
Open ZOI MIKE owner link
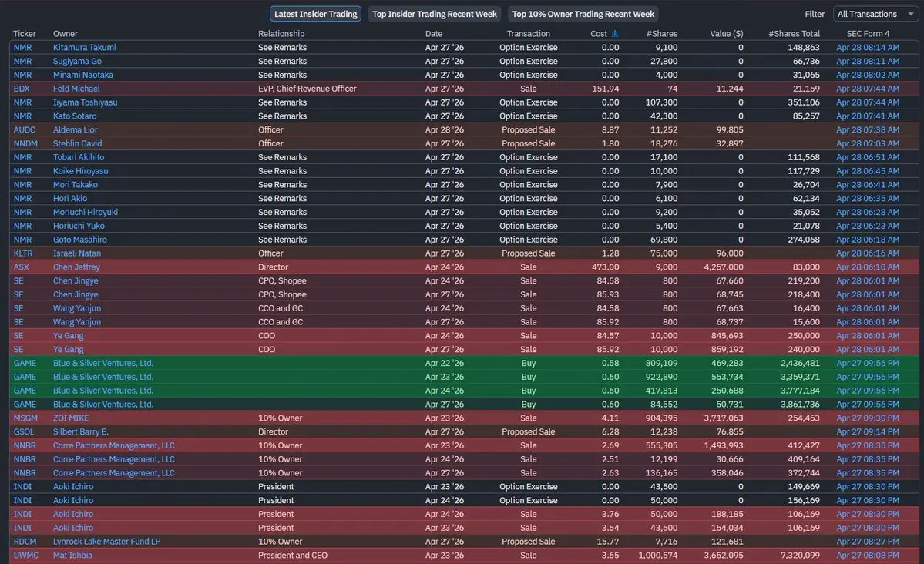[72, 418]
